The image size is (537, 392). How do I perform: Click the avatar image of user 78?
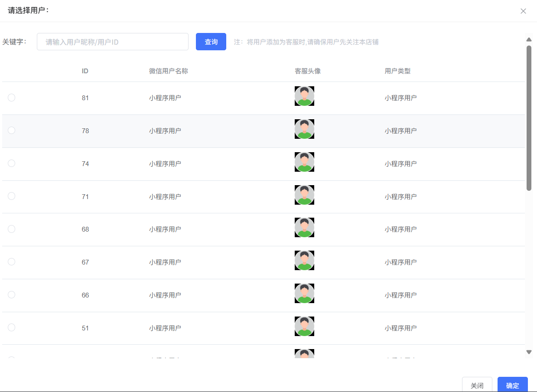tap(304, 129)
